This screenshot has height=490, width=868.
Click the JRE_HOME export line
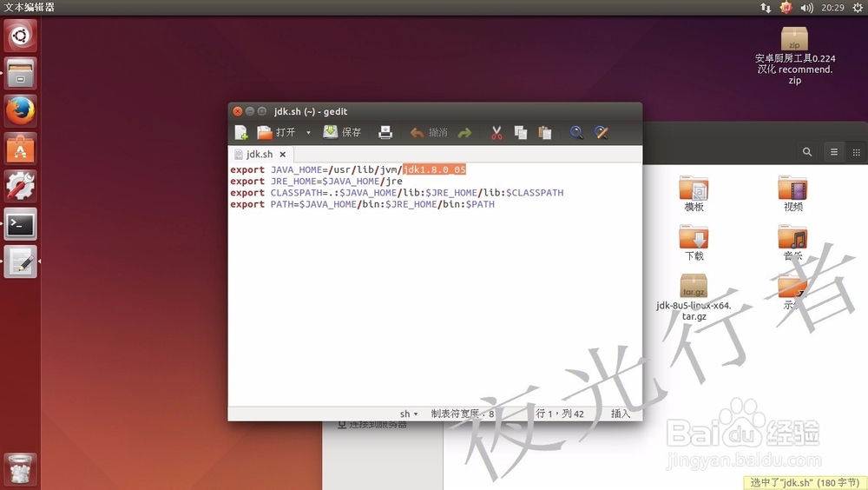point(316,182)
